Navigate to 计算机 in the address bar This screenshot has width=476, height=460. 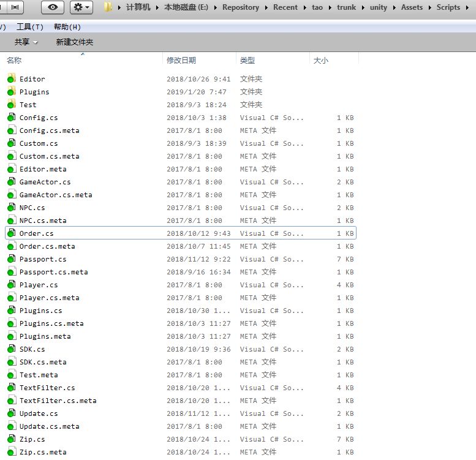[138, 7]
